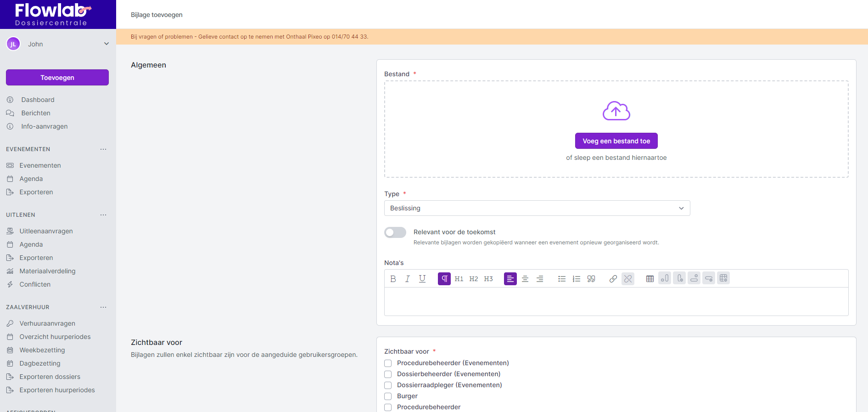Click the purple Toevoegen button
This screenshot has width=868, height=412.
click(x=57, y=78)
